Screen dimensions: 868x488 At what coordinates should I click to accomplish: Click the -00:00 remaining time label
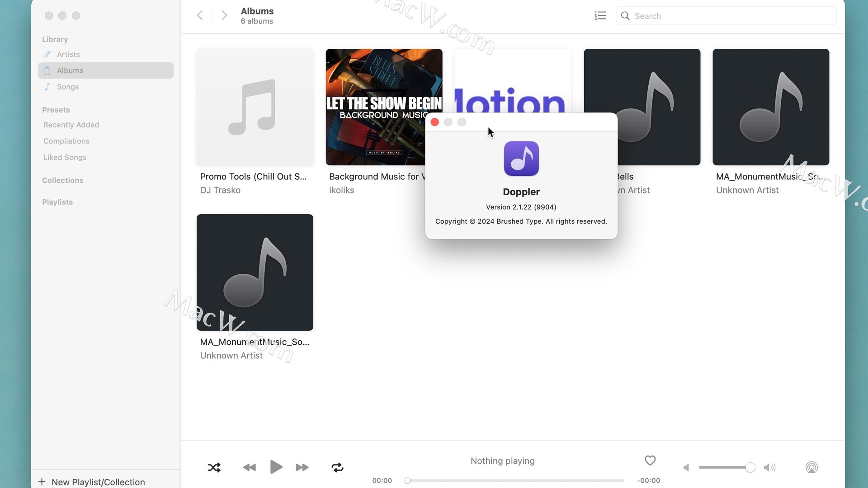pyautogui.click(x=648, y=480)
